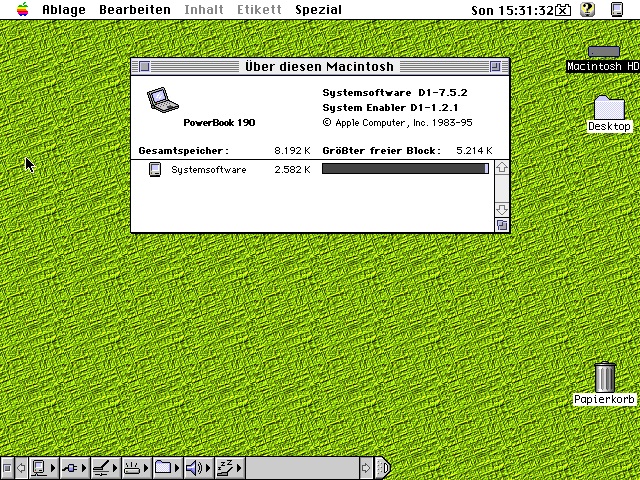Click the scroll down arrow in the memory list

(x=502, y=210)
